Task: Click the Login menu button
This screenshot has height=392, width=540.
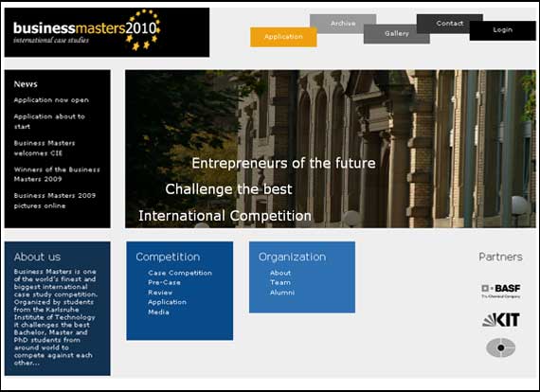Action: click(x=503, y=30)
